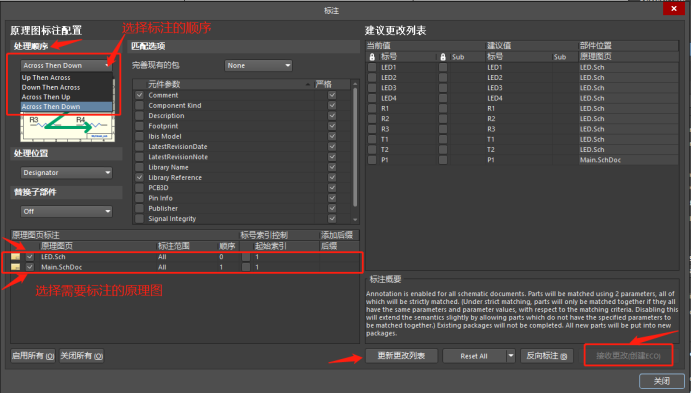Select Up Then Across from order list
The image size is (692, 394).
coord(46,78)
